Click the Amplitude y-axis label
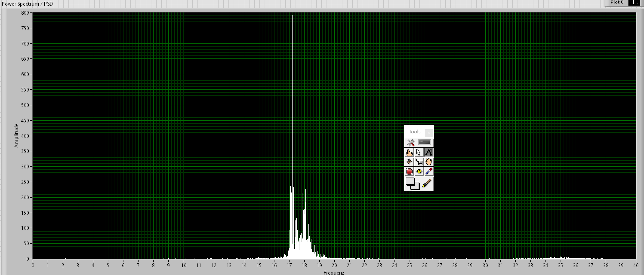 (17, 136)
